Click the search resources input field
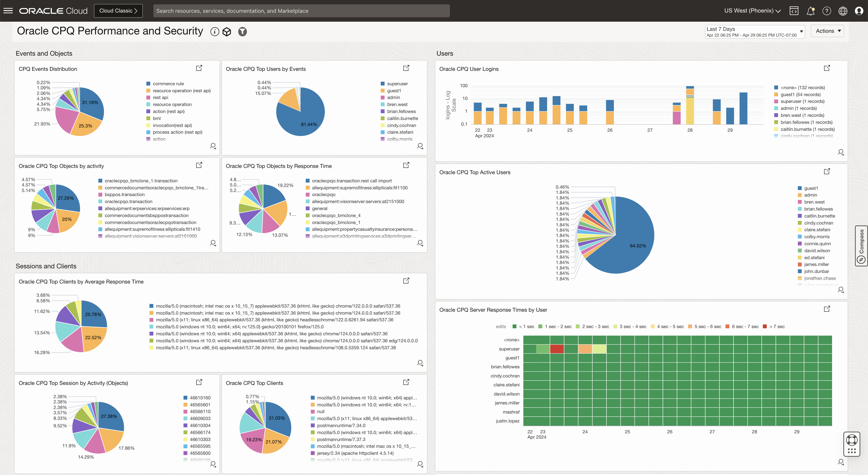Viewport: 868px width, 475px height. (x=301, y=11)
